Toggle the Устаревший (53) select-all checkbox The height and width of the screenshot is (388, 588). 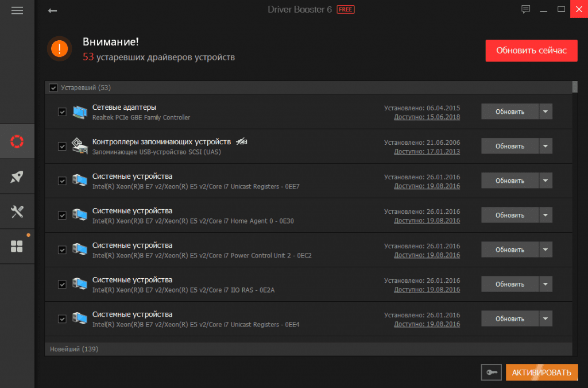click(53, 88)
